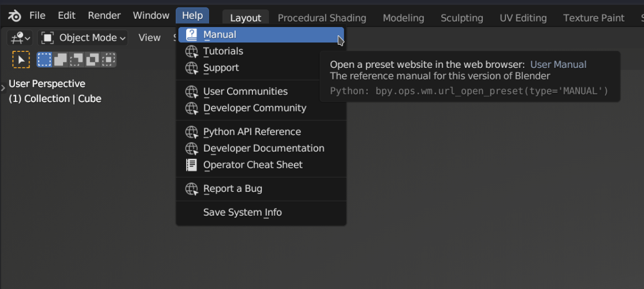
Task: Open the Object Mode dropdown
Action: pyautogui.click(x=84, y=38)
